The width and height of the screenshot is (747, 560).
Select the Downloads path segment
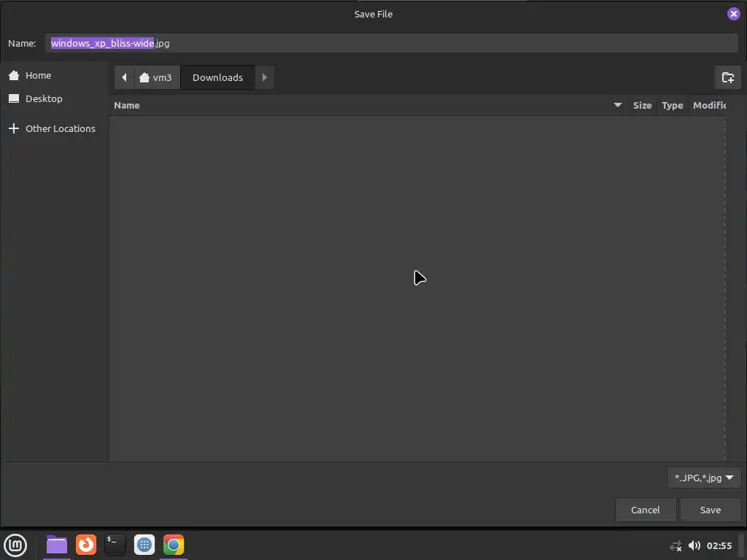[x=217, y=77]
